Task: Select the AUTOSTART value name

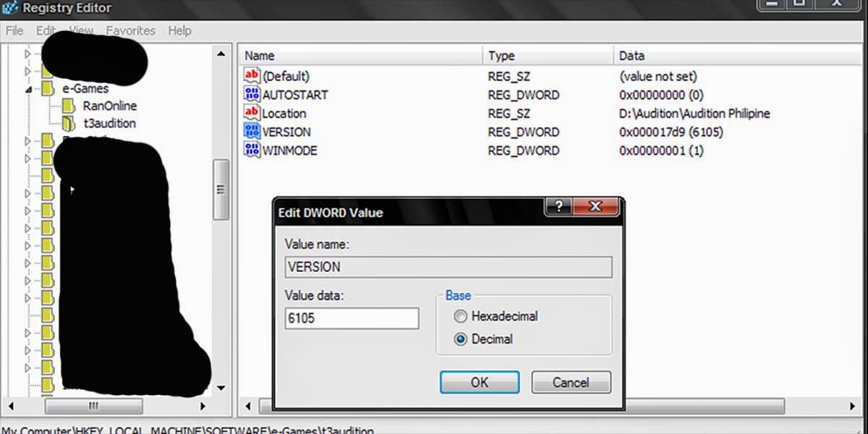Action: tap(295, 95)
